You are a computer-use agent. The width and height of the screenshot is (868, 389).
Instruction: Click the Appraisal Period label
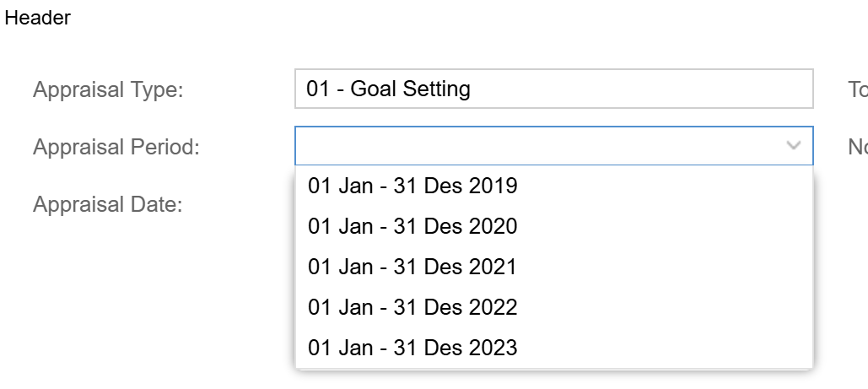click(116, 147)
